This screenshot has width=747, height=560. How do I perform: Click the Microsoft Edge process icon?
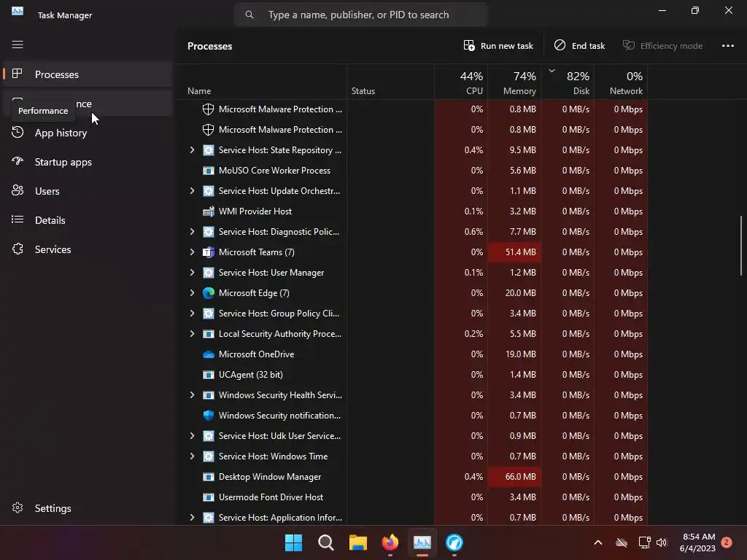pyautogui.click(x=208, y=293)
